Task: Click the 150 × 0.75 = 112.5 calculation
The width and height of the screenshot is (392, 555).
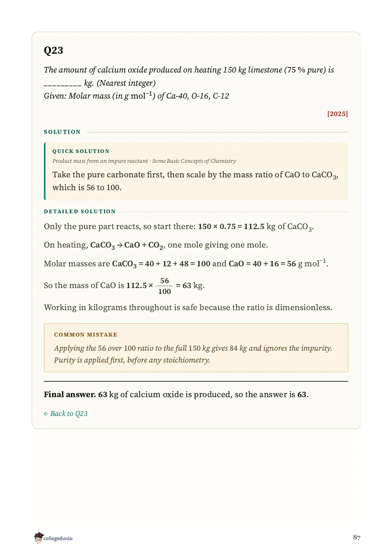Action: (x=231, y=226)
